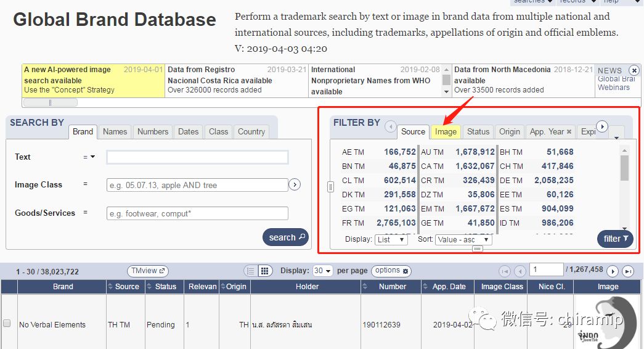Click application number 190112639
The width and height of the screenshot is (644, 349).
[381, 325]
